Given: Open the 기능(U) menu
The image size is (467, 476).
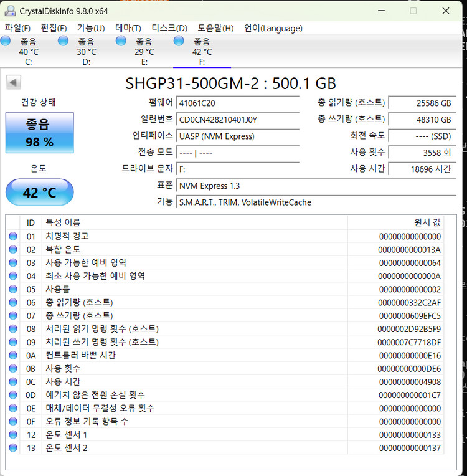Looking at the screenshot, I should click(91, 28).
